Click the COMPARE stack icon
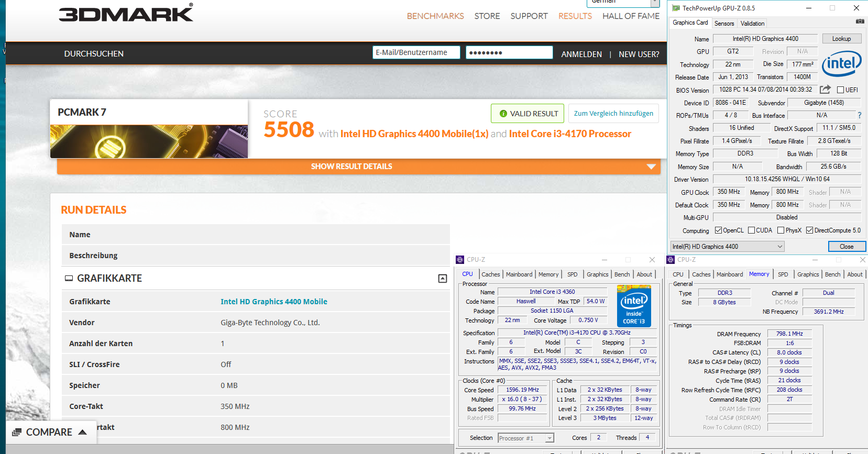 tap(17, 432)
